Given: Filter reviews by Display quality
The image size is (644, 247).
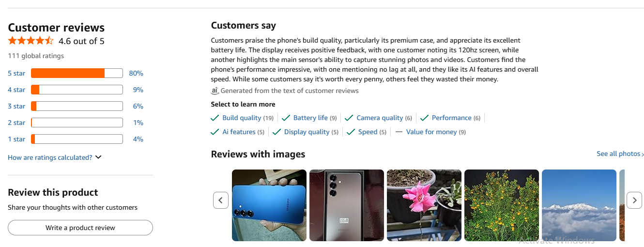Looking at the screenshot, I should pos(307,132).
